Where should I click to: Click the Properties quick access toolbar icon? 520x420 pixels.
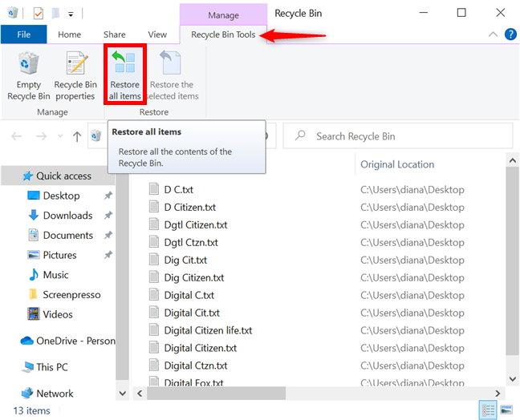click(x=39, y=14)
